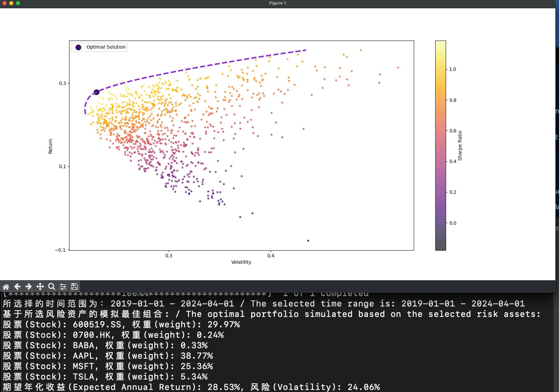The image size is (559, 392).
Task: Click the Volatility x-axis label
Action: tap(241, 262)
